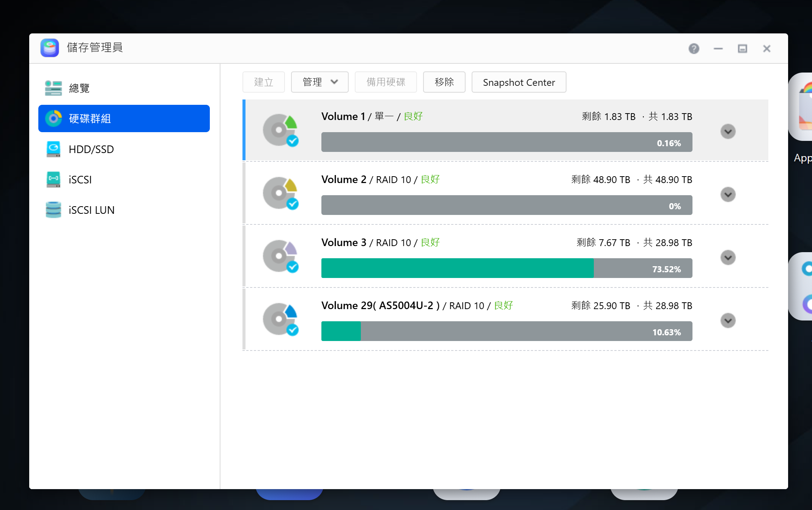Click the Storage Manager app icon in title bar
The width and height of the screenshot is (812, 510).
pos(50,48)
